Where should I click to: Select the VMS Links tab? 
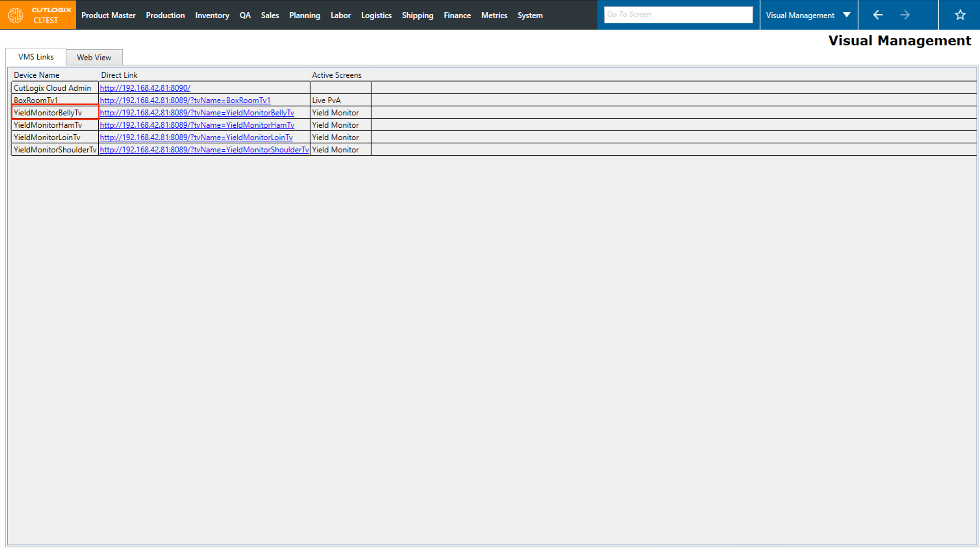36,57
